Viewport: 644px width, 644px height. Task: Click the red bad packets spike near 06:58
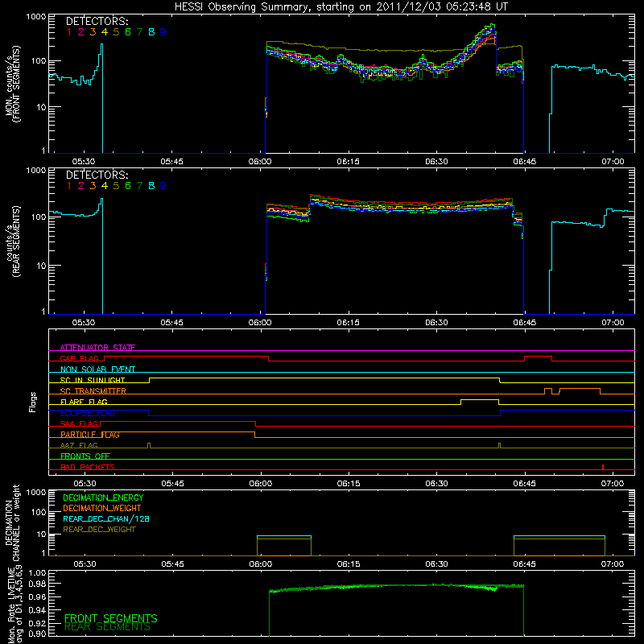[x=602, y=467]
